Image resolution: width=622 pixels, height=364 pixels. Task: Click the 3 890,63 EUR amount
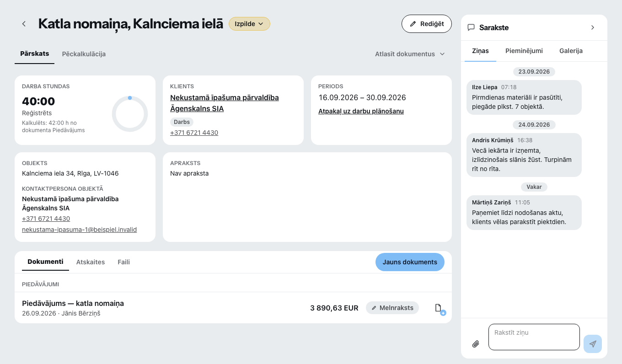click(x=334, y=308)
